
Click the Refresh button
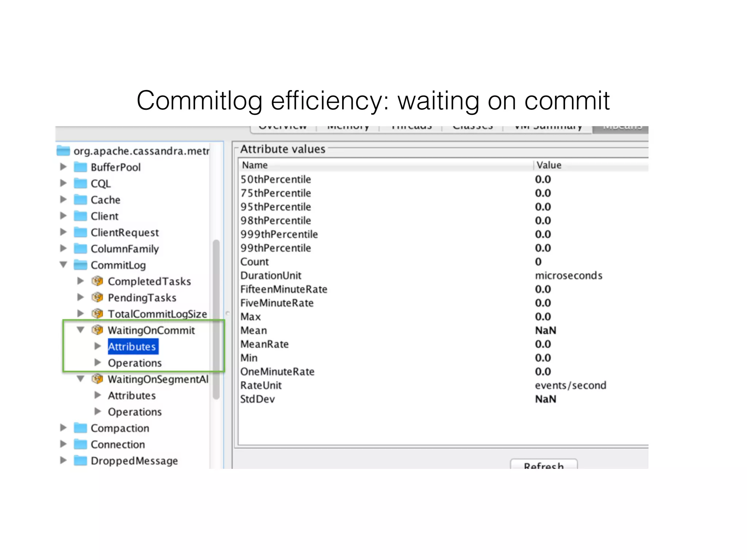[x=544, y=464]
